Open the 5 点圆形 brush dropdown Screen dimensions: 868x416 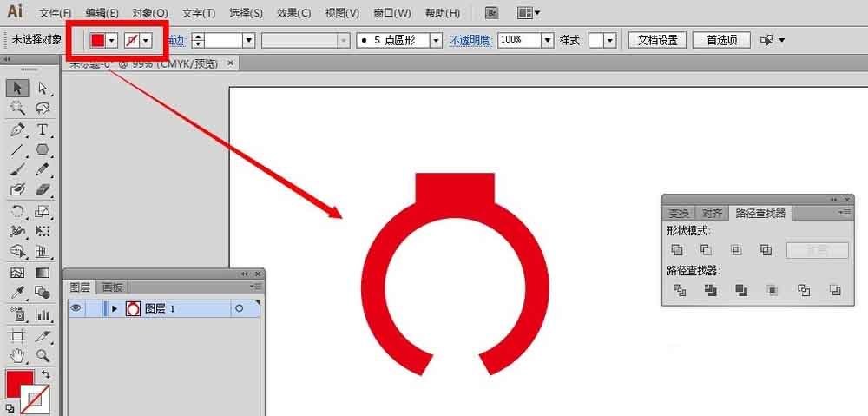click(x=437, y=41)
